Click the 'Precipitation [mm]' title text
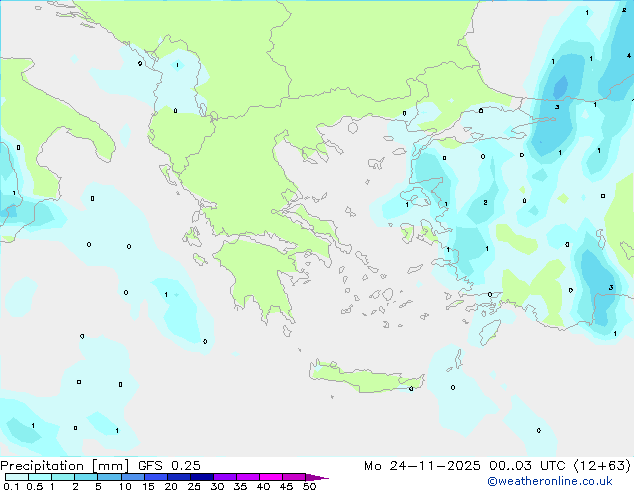The image size is (634, 490). 65,466
